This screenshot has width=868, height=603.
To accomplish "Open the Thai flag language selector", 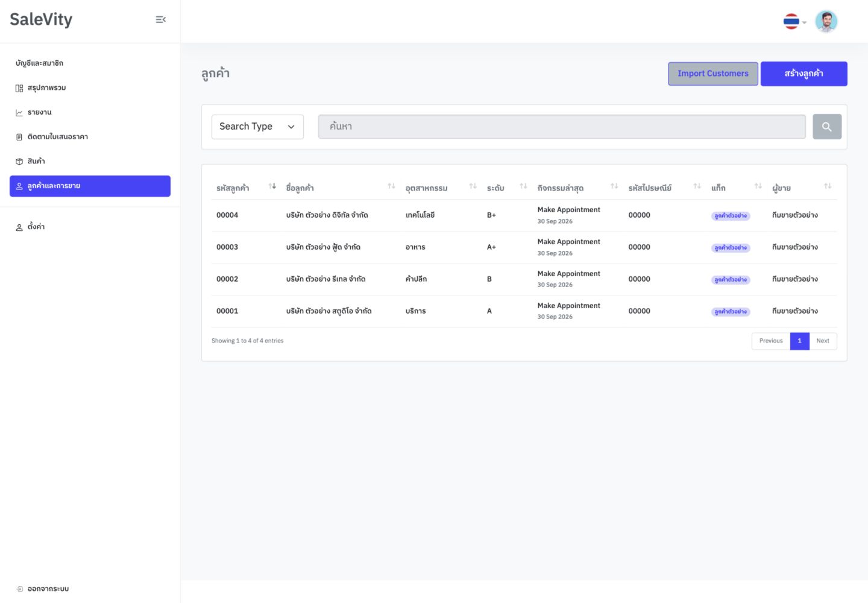I will coord(794,22).
